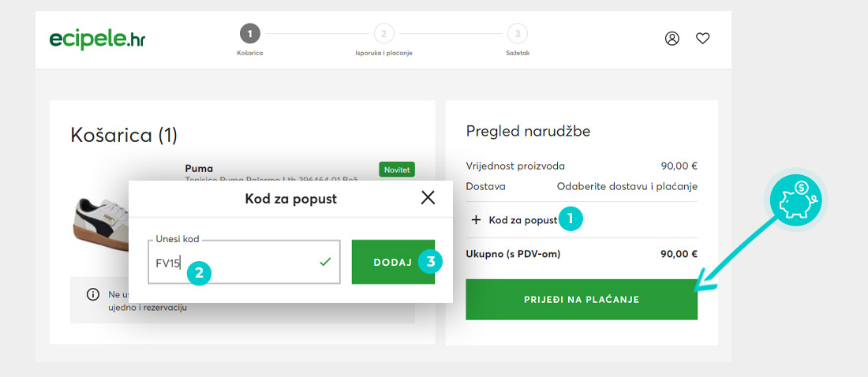Focus the Unesi kod input field
This screenshot has height=377, width=868.
[244, 262]
